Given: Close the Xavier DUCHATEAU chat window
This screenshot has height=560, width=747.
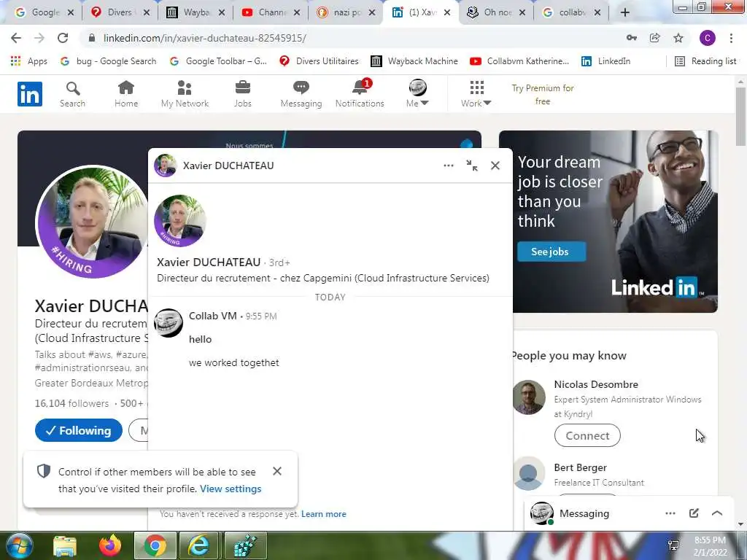Looking at the screenshot, I should coord(495,166).
